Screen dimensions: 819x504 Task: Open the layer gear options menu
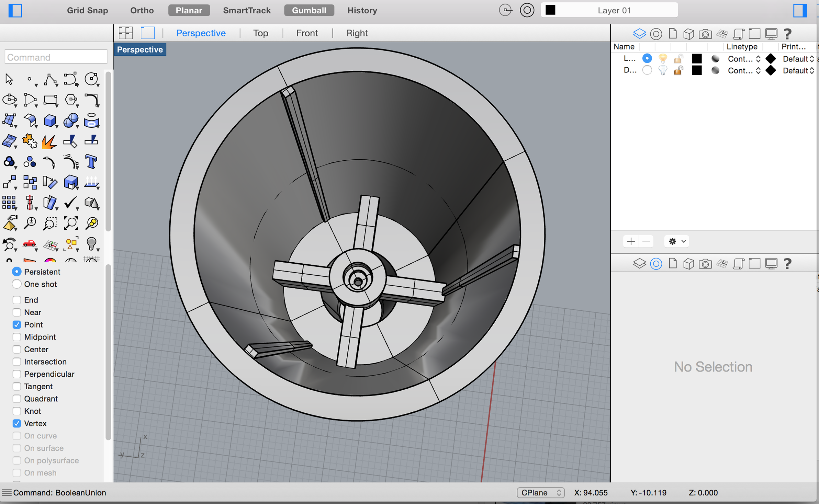point(677,241)
